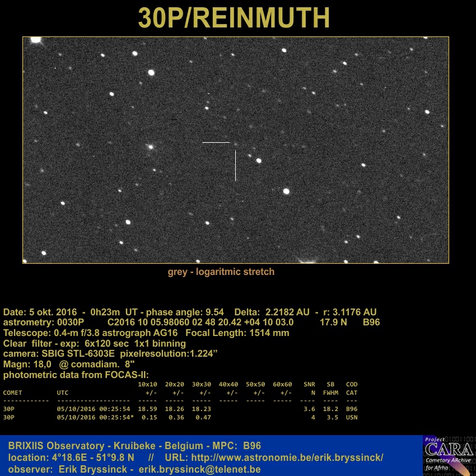Screen dimensions: 476x476
Task: Click the Project CARA logo
Action: (449, 455)
